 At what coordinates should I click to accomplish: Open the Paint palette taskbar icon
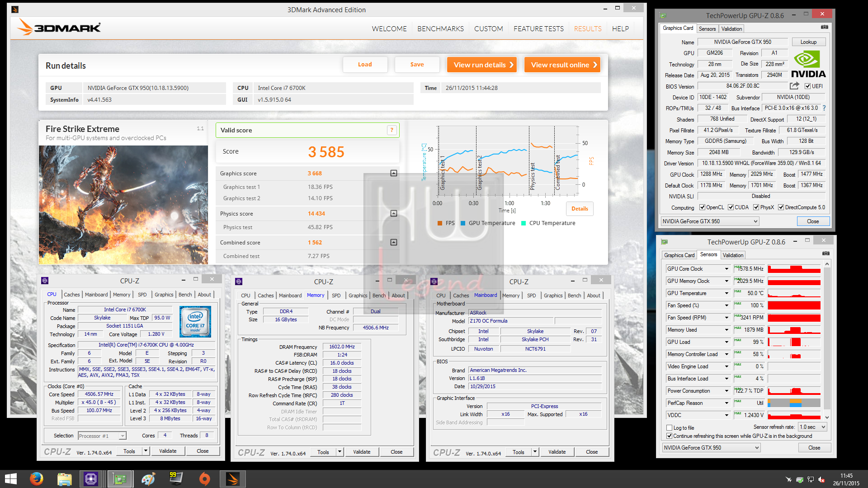pyautogui.click(x=148, y=479)
